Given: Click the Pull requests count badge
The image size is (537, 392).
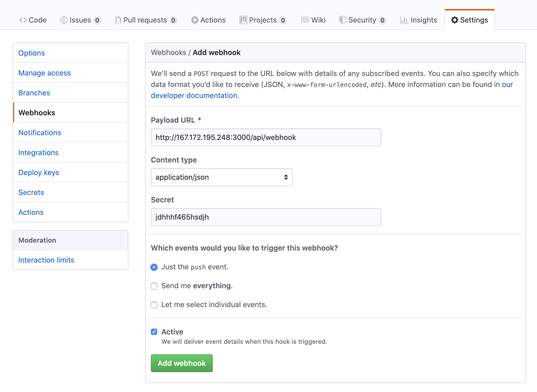Looking at the screenshot, I should tap(173, 20).
